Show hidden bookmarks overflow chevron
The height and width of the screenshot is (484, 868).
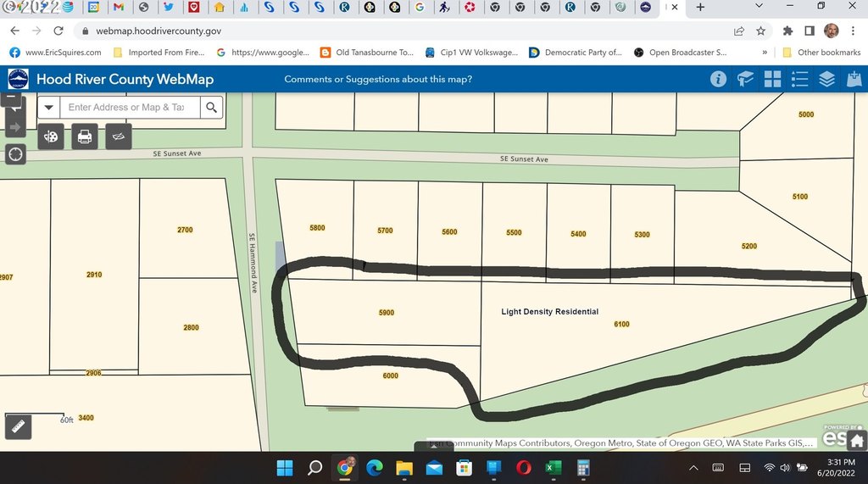pyautogui.click(x=765, y=52)
